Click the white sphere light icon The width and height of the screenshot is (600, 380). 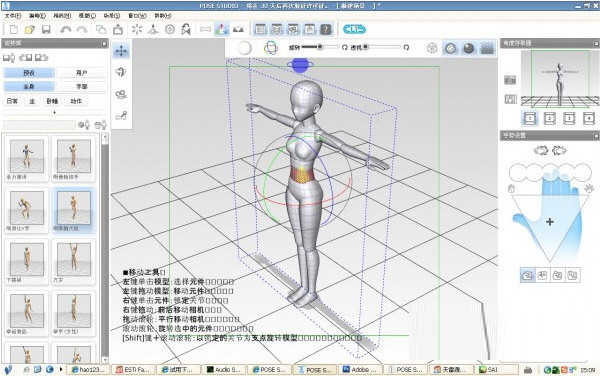click(245, 48)
